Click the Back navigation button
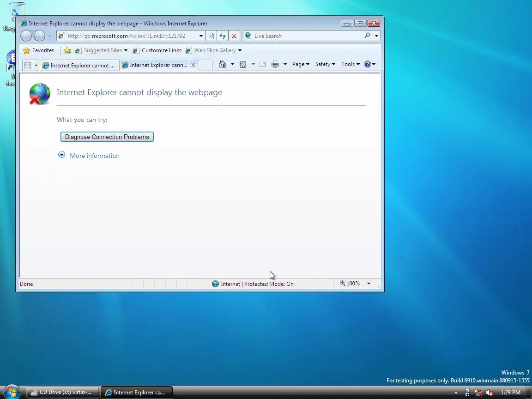 pos(26,36)
